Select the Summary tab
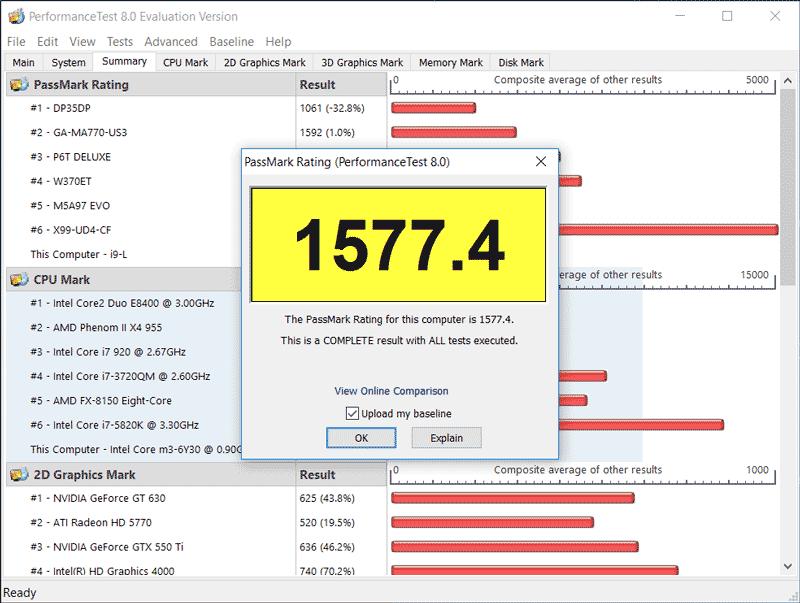The height and width of the screenshot is (603, 800). (x=124, y=61)
